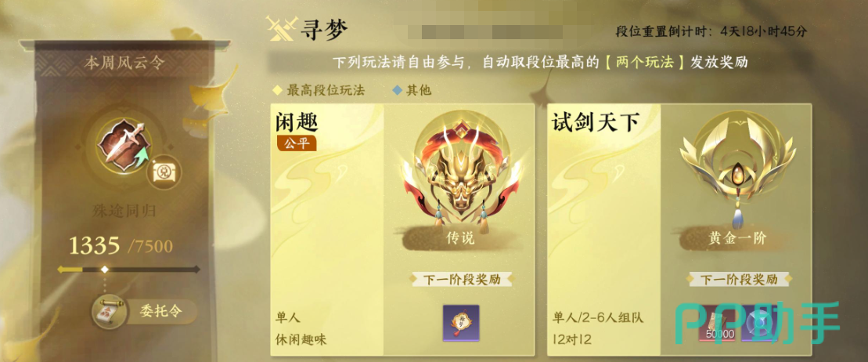Click the 公平 tag on 闲趣
This screenshot has height=362, width=868.
297,144
